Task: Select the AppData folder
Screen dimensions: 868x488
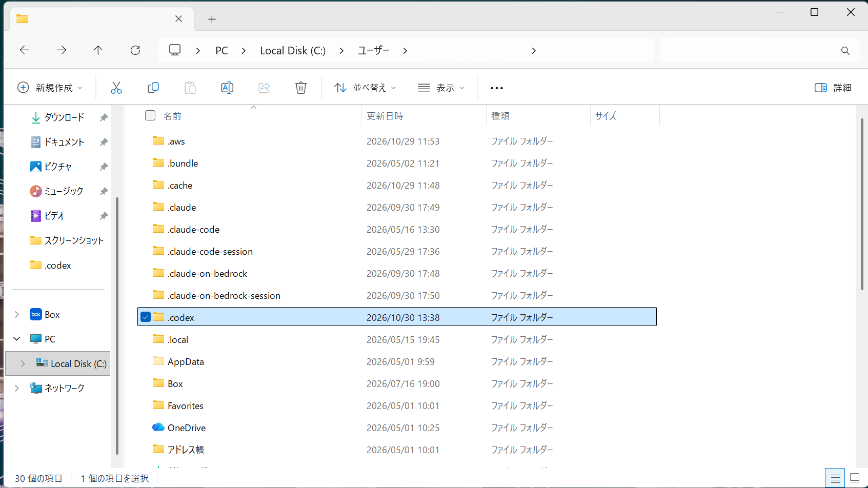Action: (397, 361)
